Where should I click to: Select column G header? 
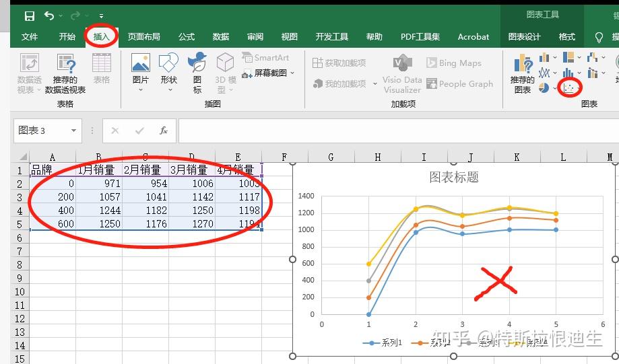click(x=331, y=157)
